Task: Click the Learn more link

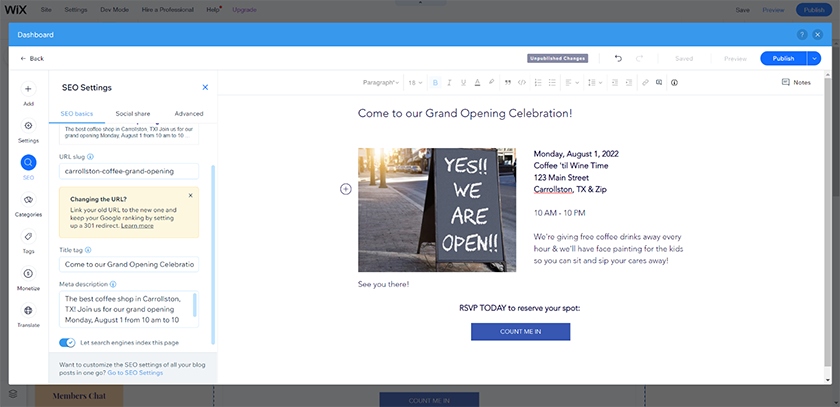Action: point(137,225)
